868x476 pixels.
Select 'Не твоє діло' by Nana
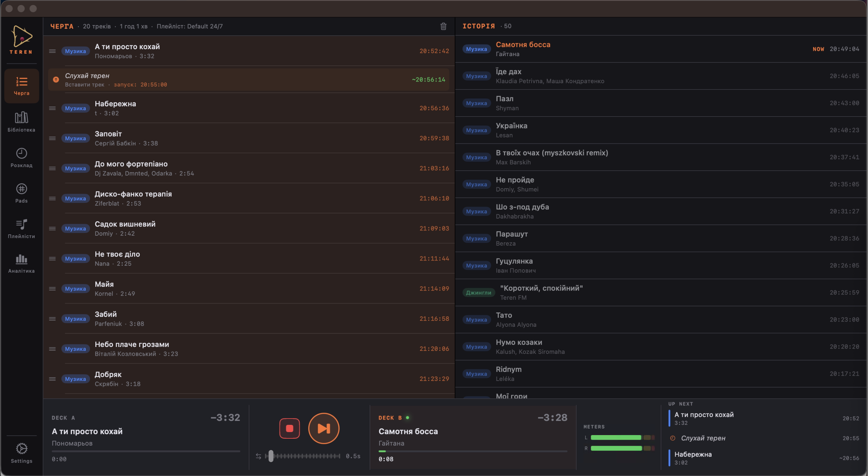pos(249,258)
